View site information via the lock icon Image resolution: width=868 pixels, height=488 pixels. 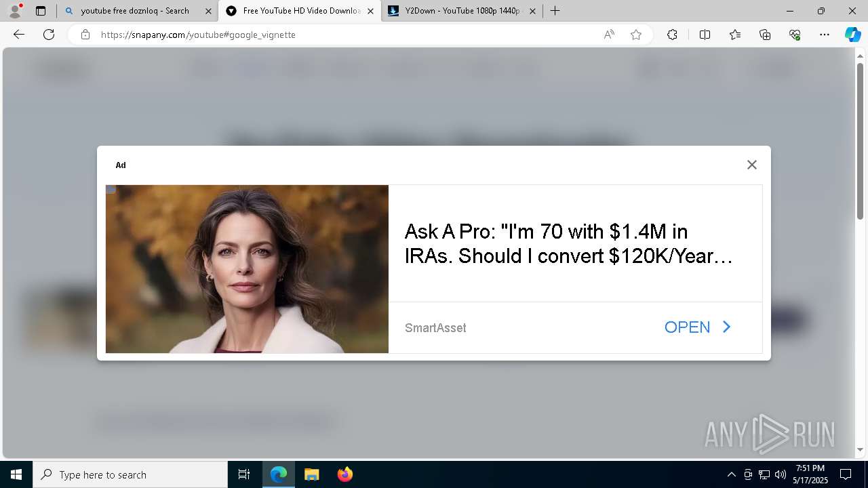click(85, 35)
